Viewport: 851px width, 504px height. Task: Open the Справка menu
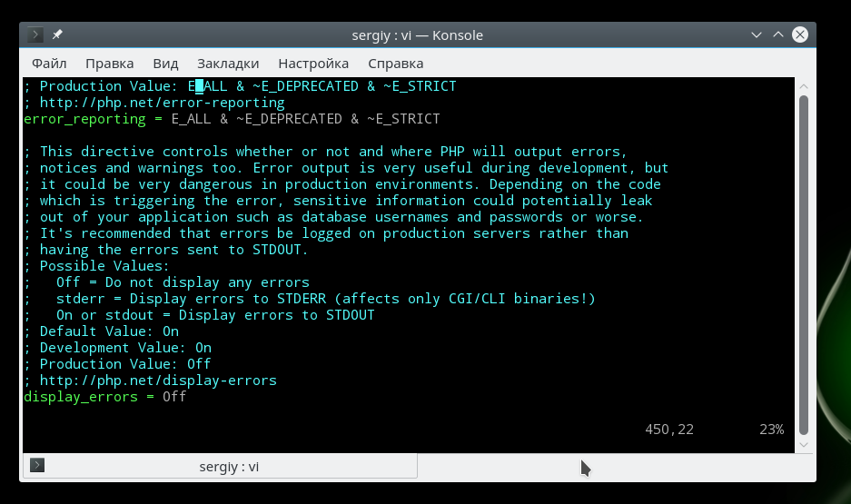click(396, 64)
